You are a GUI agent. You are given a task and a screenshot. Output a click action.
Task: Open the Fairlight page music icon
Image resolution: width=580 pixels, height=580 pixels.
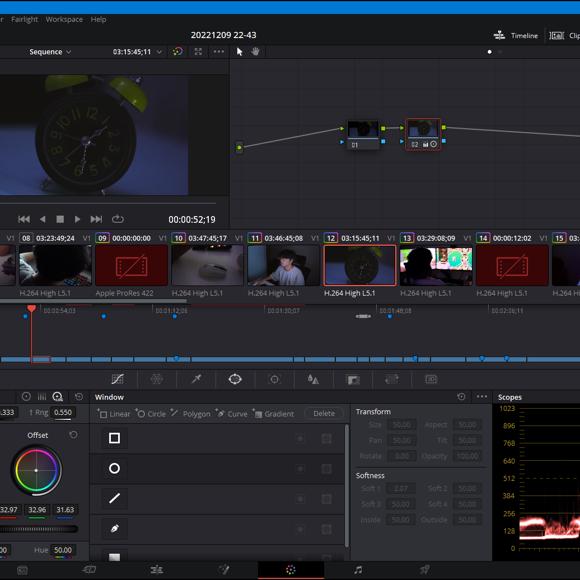click(x=358, y=570)
